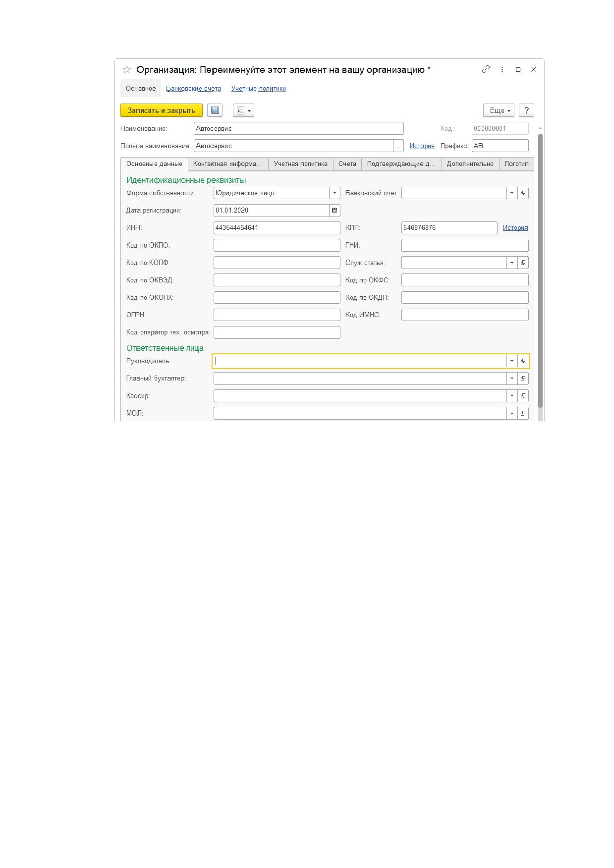Switch to Учетная политика tab
Screen dimensions: 614x868
(300, 164)
